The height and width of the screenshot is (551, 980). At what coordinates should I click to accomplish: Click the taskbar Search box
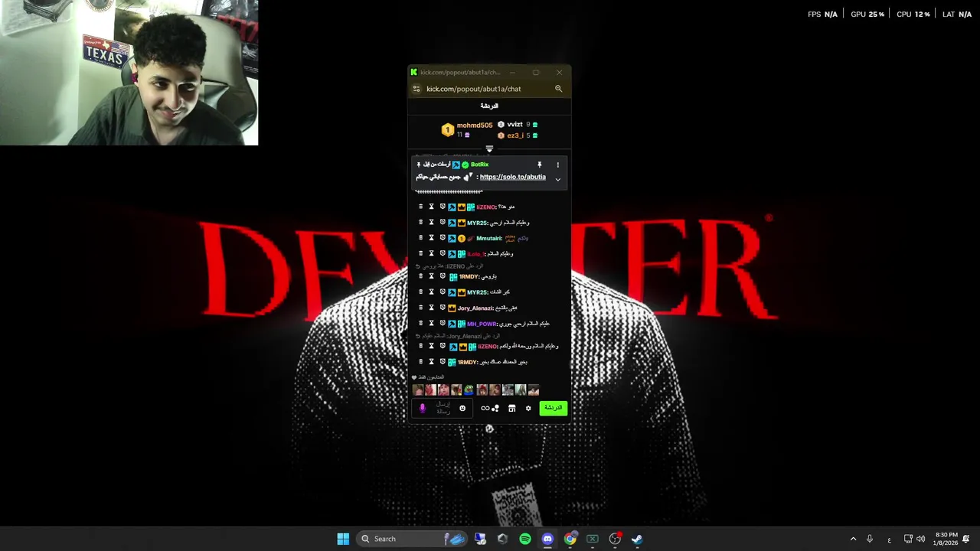point(412,539)
